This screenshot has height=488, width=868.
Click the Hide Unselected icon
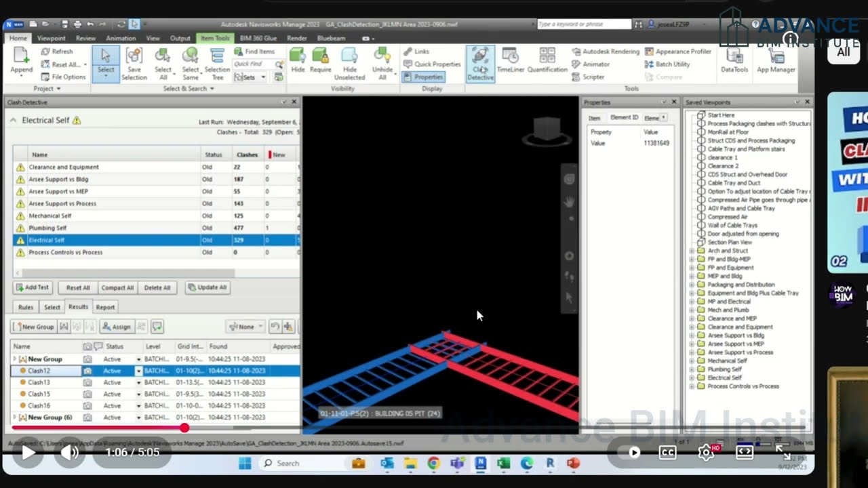349,56
